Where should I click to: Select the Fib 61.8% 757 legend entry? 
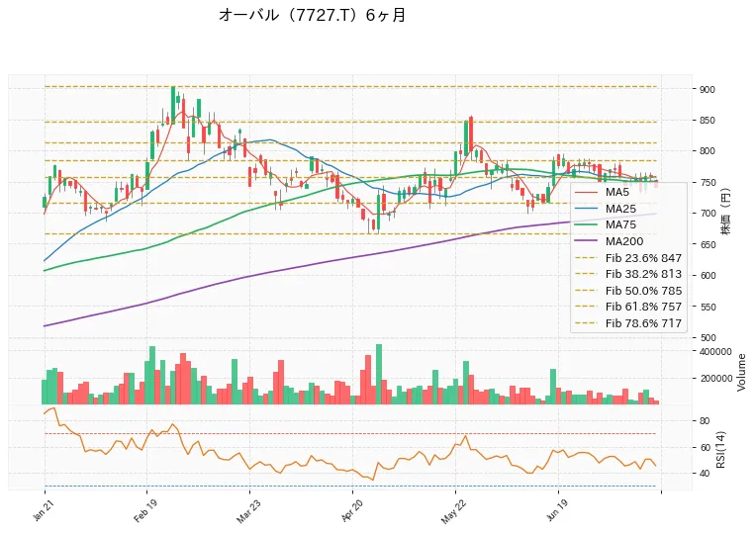[x=628, y=307]
